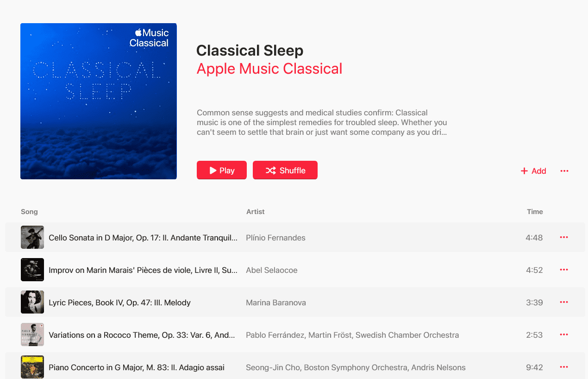Open more options for Piano Concerto track
Image resolution: width=588 pixels, height=379 pixels.
point(563,367)
